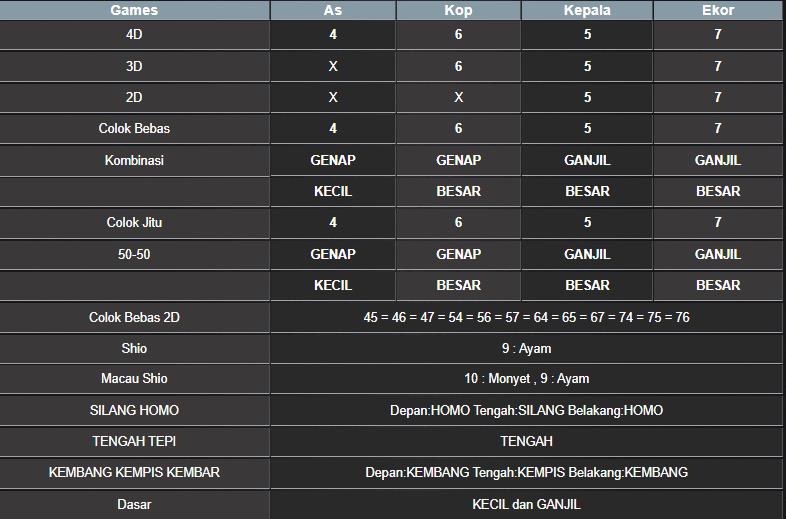Click the "As" column header
The width and height of the screenshot is (786, 519).
pos(333,10)
